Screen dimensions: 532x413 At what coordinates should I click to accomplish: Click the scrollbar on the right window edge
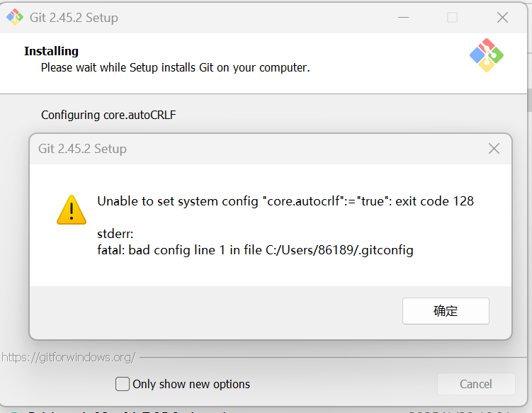(530, 101)
